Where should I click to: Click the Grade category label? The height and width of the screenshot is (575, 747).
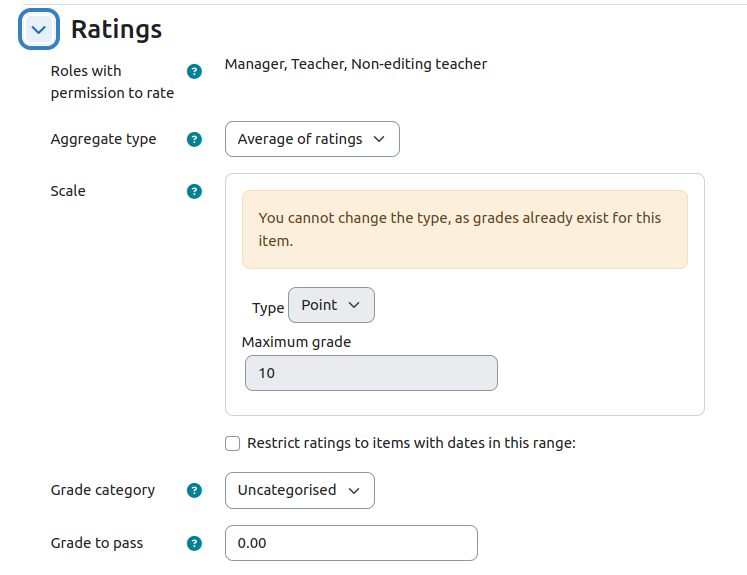coord(103,490)
